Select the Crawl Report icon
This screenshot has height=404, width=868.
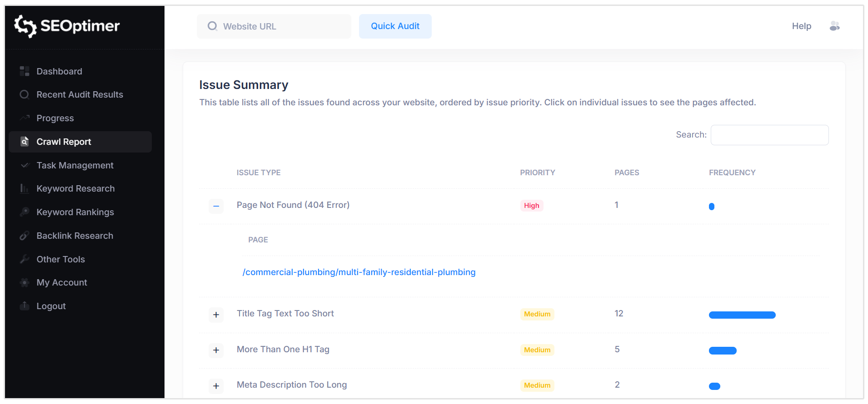(25, 141)
